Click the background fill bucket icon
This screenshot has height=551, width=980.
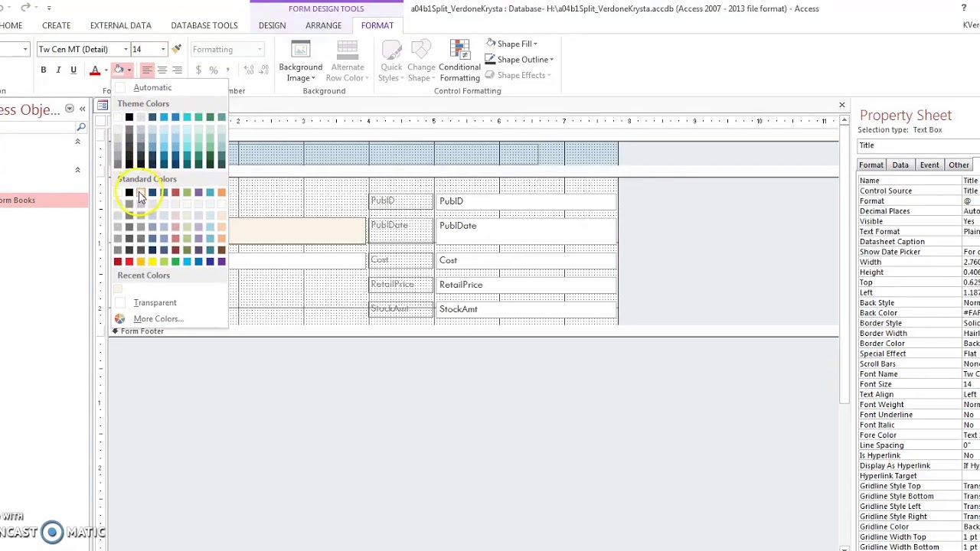[x=119, y=70]
